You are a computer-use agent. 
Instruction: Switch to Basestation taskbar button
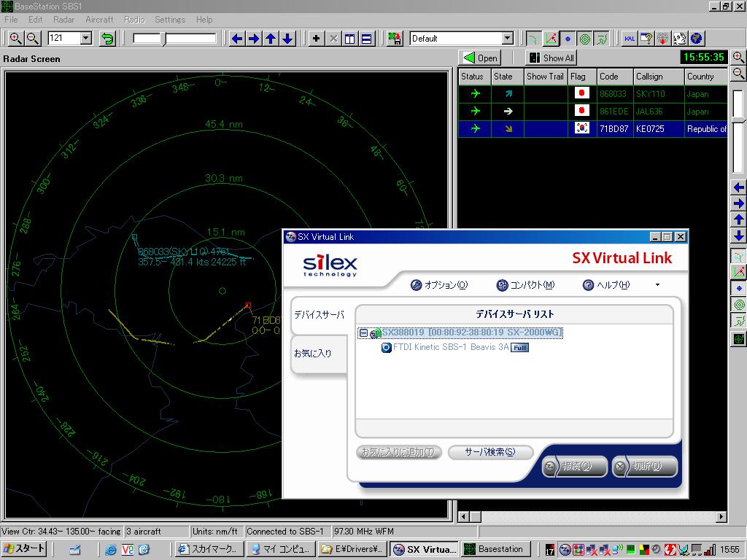point(495,549)
